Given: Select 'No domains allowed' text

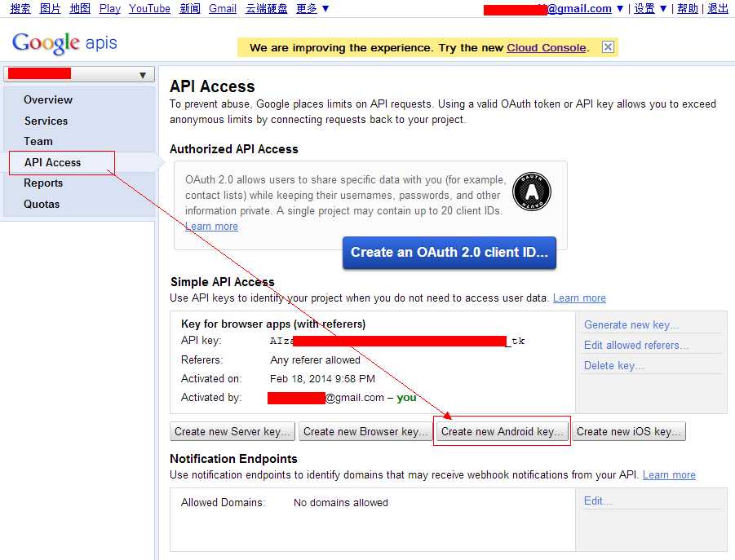Looking at the screenshot, I should tap(341, 503).
